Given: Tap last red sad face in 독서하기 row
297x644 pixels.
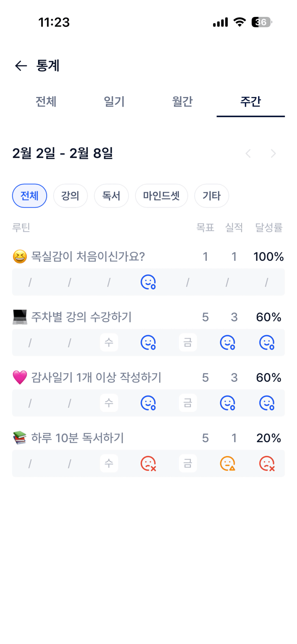Looking at the screenshot, I should pos(267,463).
